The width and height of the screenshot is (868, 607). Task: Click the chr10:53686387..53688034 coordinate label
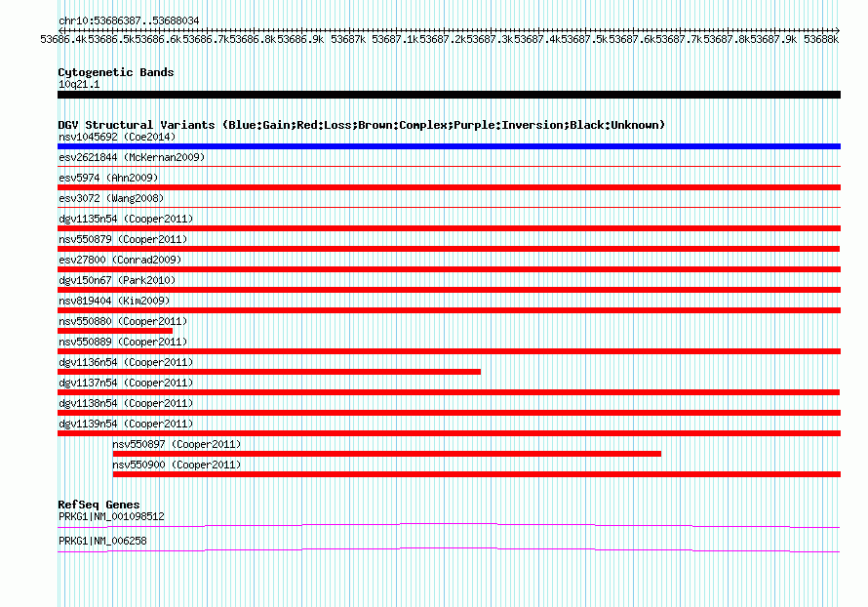point(129,20)
